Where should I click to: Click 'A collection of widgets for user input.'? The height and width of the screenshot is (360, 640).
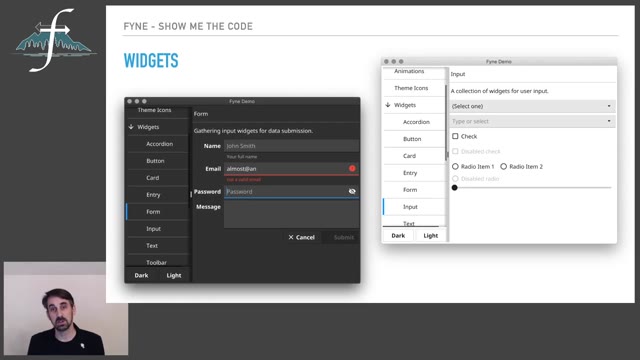(500, 91)
